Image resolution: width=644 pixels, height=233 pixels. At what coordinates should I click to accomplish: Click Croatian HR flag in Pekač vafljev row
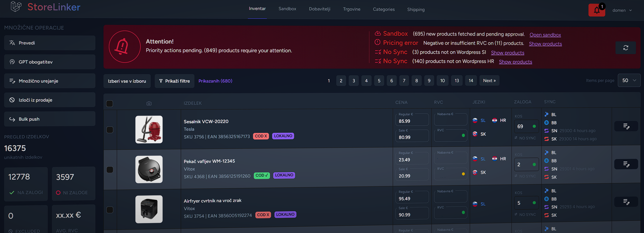coord(495,159)
